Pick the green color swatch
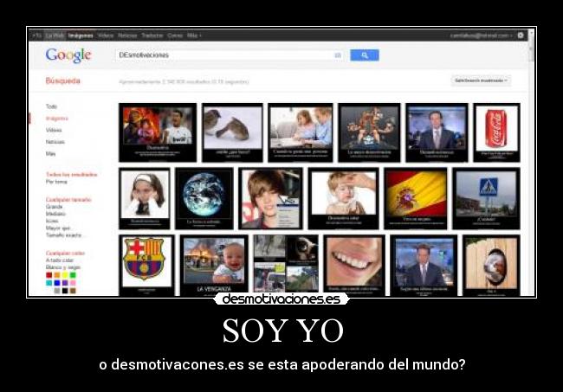This screenshot has width=563, height=392. [73, 275]
